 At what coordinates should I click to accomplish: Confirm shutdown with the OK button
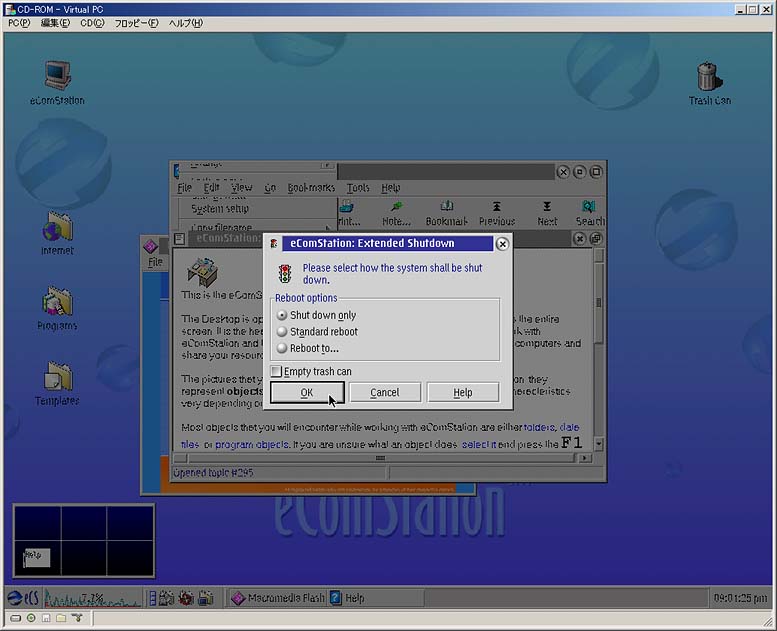[x=307, y=393]
